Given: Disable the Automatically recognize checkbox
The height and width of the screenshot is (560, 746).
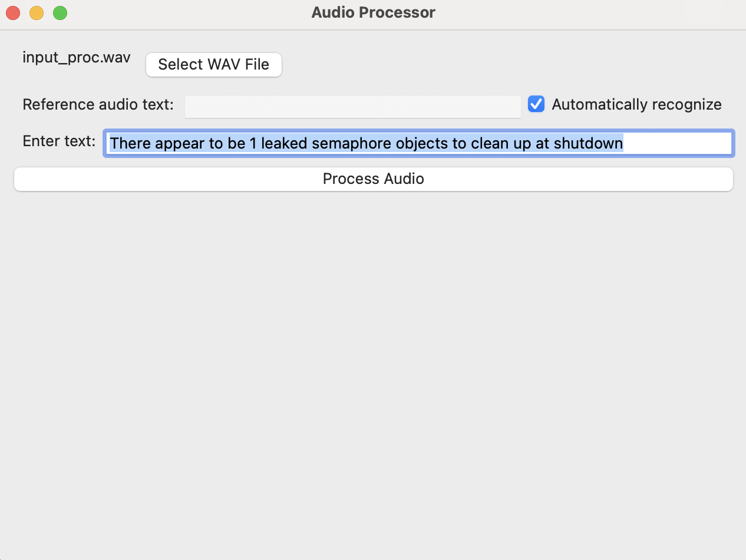Looking at the screenshot, I should click(x=536, y=104).
